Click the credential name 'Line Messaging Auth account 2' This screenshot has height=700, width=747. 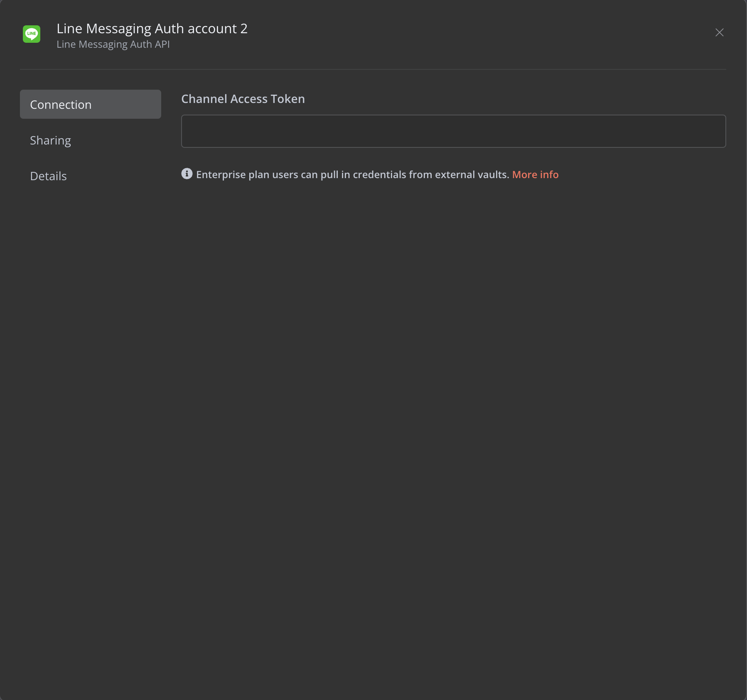click(x=152, y=28)
